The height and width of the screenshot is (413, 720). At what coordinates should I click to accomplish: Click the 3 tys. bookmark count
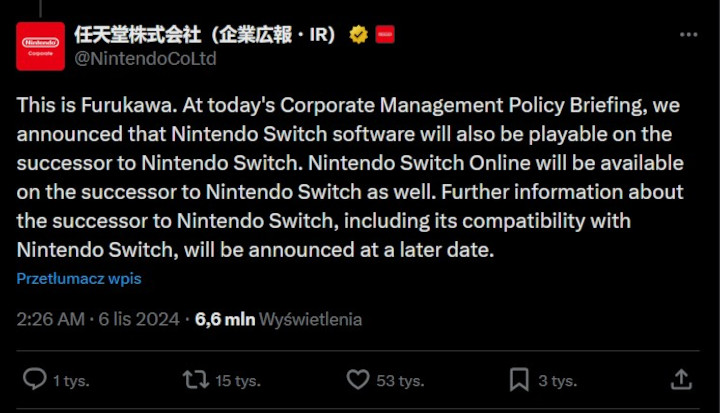pyautogui.click(x=557, y=381)
